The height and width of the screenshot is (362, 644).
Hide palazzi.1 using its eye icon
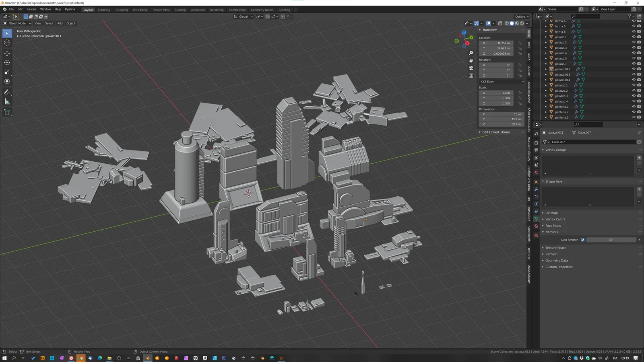(x=634, y=37)
